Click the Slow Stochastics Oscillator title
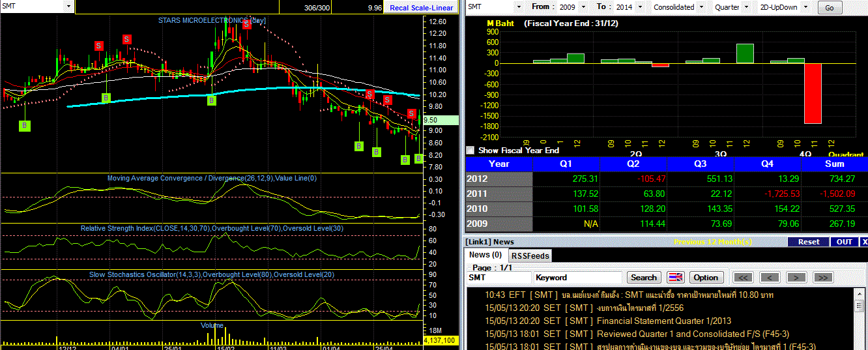 (x=212, y=274)
